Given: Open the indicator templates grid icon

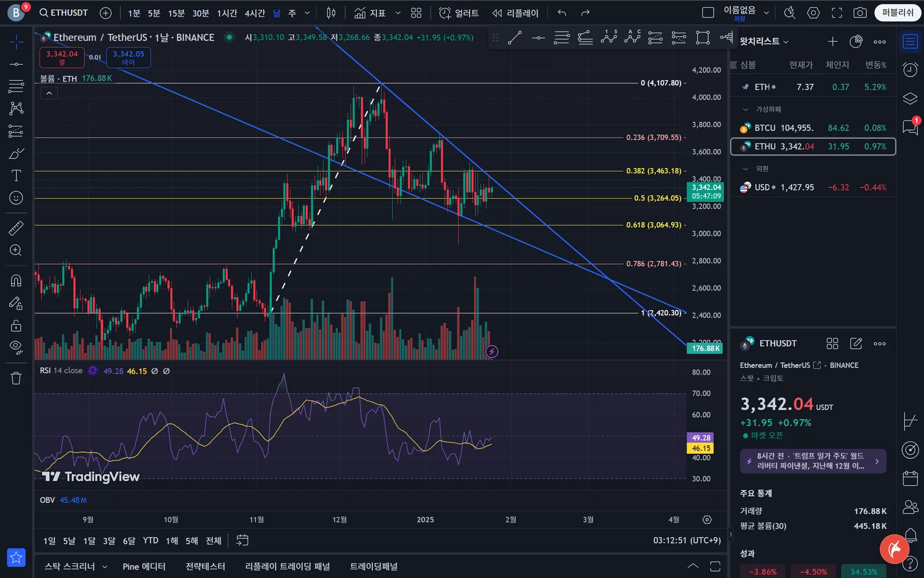Looking at the screenshot, I should [x=417, y=13].
